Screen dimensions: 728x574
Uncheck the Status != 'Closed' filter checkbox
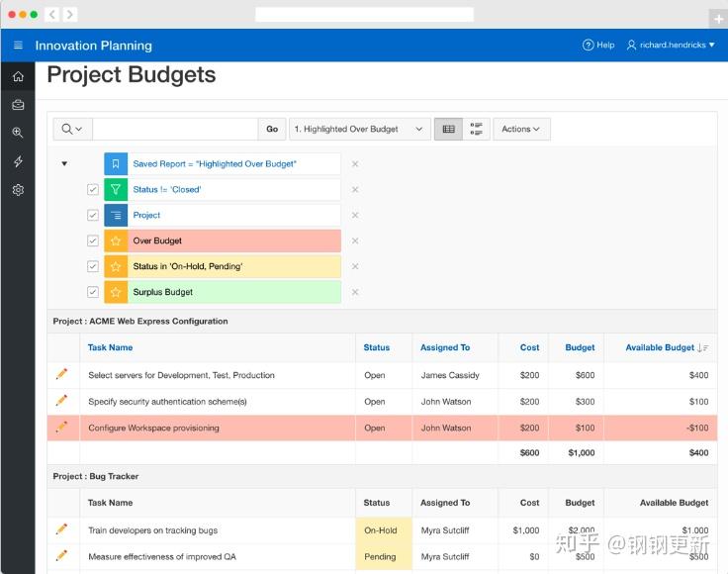[x=93, y=189]
